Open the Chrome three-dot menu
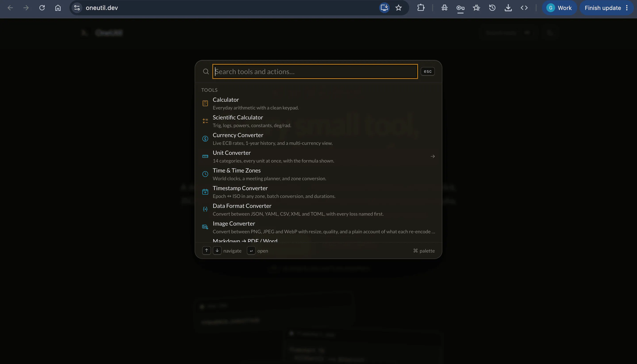This screenshot has width=637, height=364. tap(627, 8)
